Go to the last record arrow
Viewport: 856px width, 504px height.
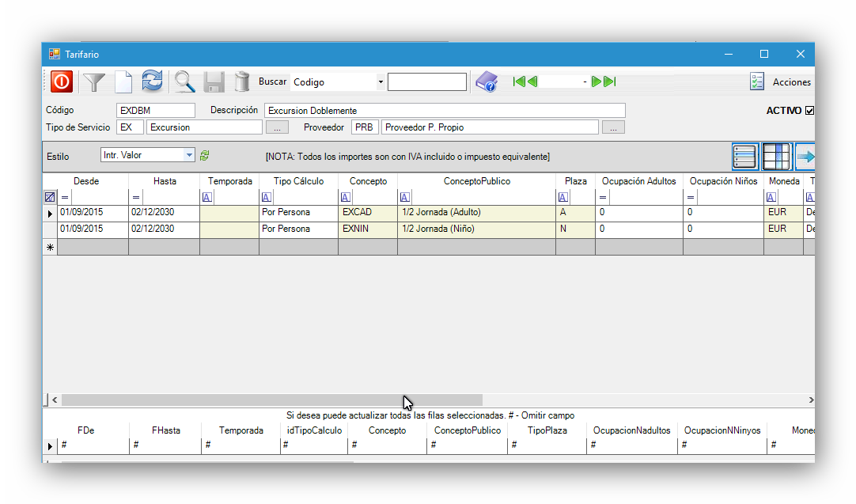pyautogui.click(x=610, y=81)
